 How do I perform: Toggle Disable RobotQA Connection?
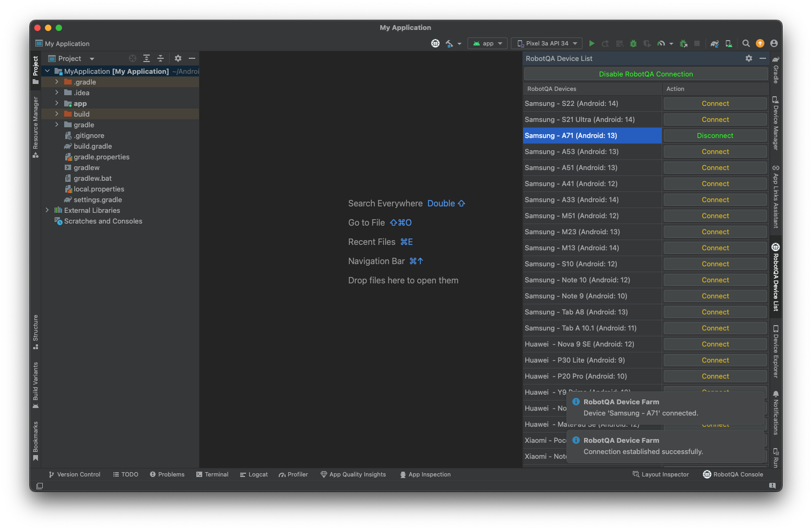[646, 74]
